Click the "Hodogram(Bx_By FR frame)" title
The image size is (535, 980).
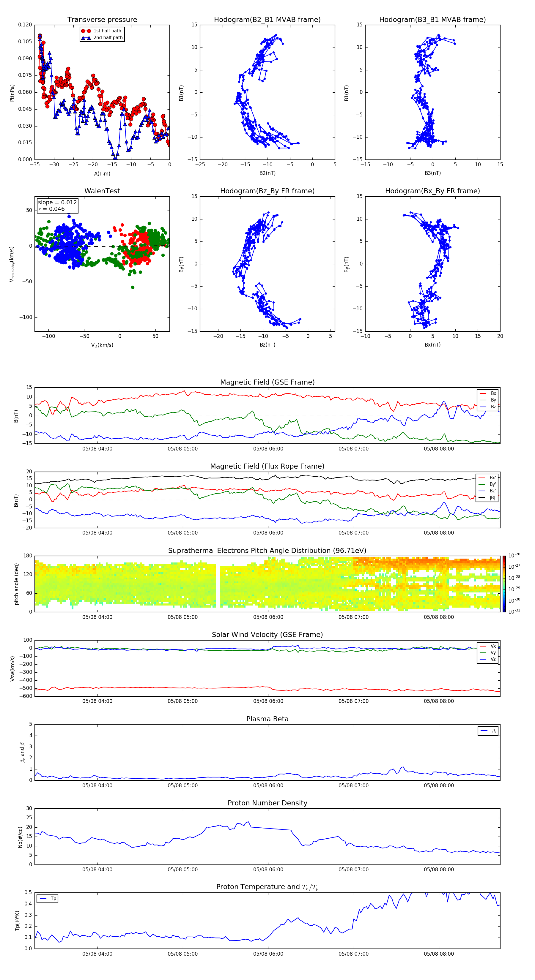[x=432, y=191]
